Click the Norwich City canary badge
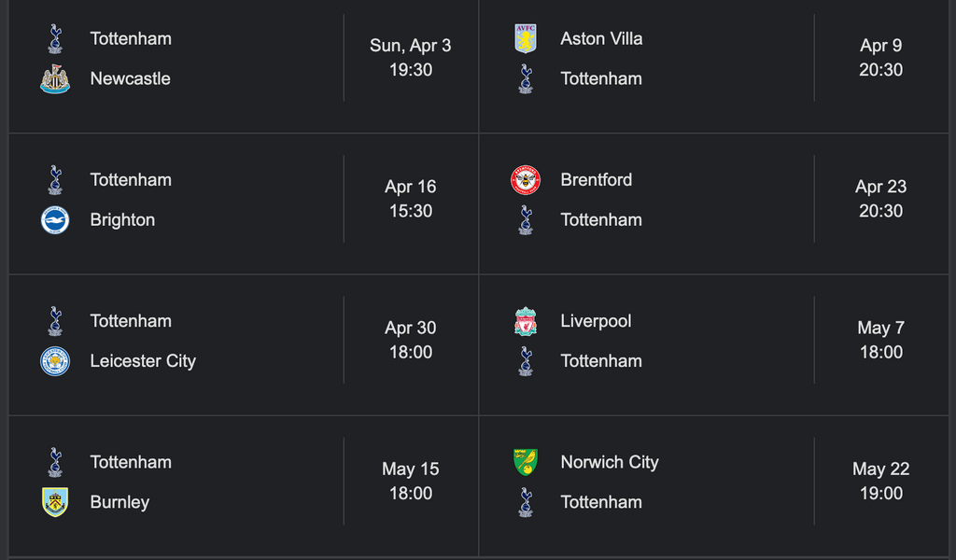The image size is (956, 560). 526,462
